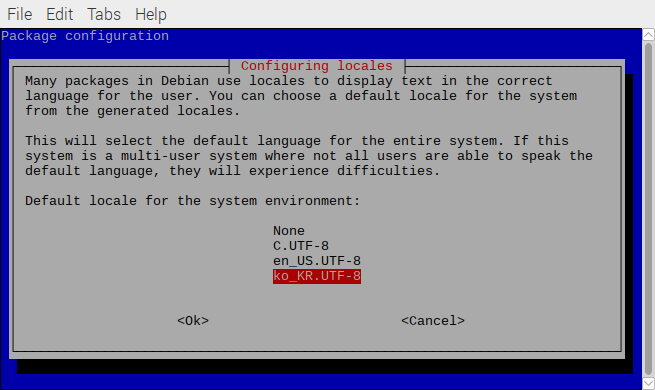The height and width of the screenshot is (390, 655).
Task: Confirm with the <Ok> button
Action: (x=193, y=321)
